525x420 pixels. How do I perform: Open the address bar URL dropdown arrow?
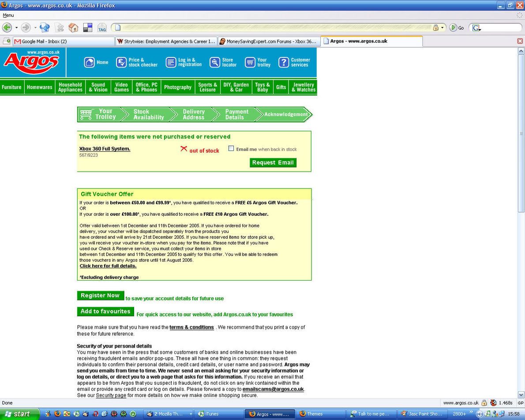(x=442, y=27)
